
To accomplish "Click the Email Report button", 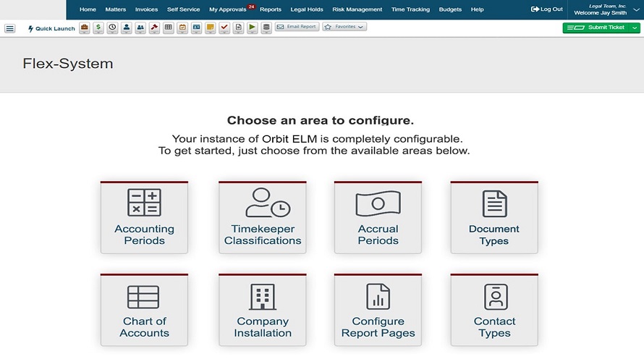I will [297, 27].
